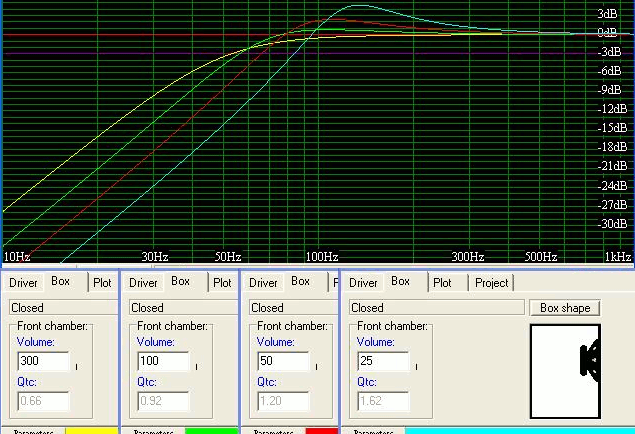635x434 pixels.
Task: Click Front chamber group label above Volume 300
Action: point(52,326)
